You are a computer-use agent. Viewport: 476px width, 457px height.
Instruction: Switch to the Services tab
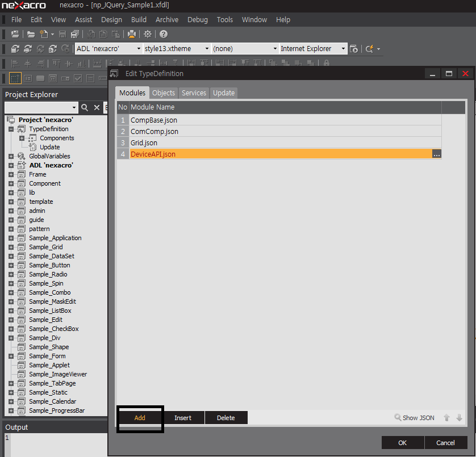(194, 93)
